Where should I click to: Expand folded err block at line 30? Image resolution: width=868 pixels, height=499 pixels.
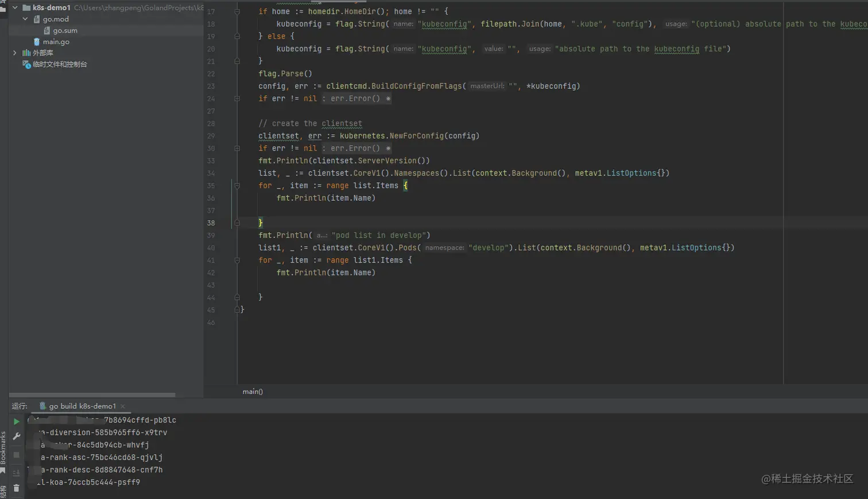click(x=237, y=148)
